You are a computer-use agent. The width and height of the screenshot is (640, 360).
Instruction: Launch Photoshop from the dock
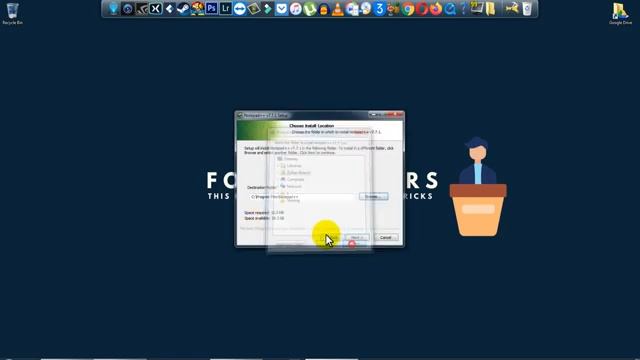pos(211,9)
